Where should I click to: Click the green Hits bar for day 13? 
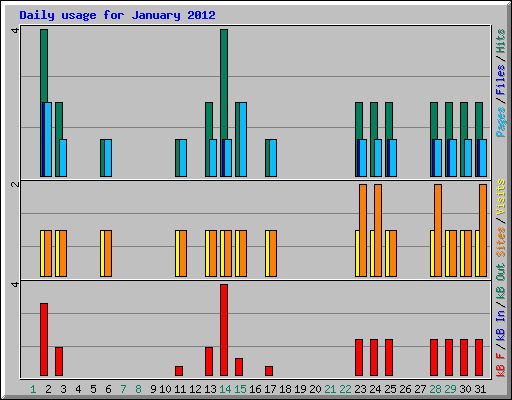[x=209, y=121]
